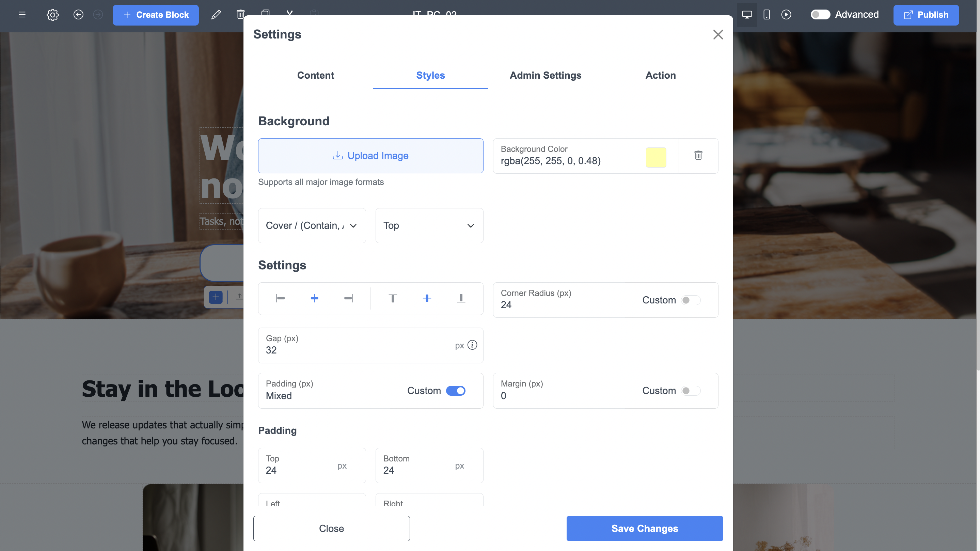Open the Admin Settings tab
980x551 pixels.
(x=545, y=75)
